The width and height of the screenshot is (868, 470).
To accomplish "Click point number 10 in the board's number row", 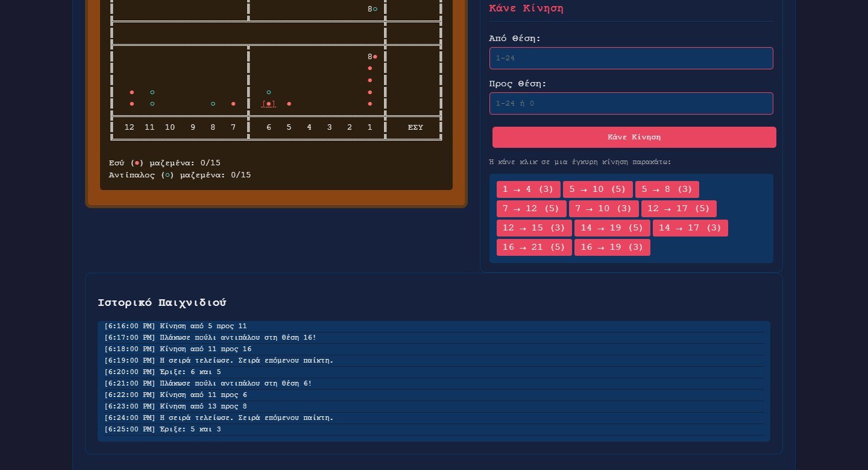I will (170, 127).
